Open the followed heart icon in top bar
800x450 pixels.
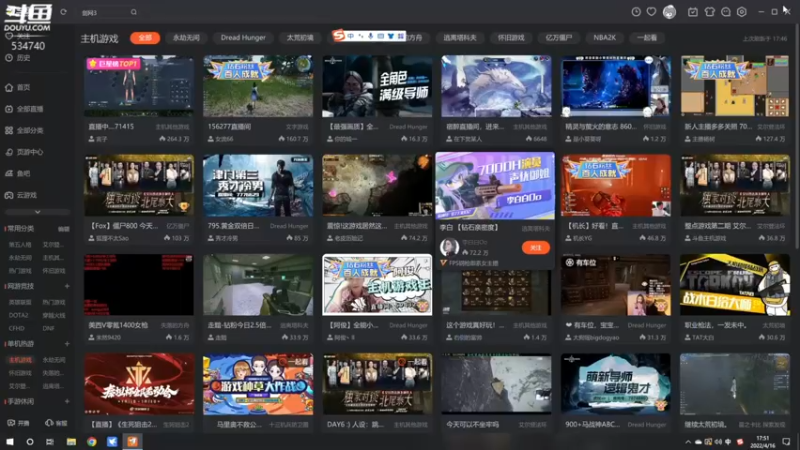(x=652, y=12)
